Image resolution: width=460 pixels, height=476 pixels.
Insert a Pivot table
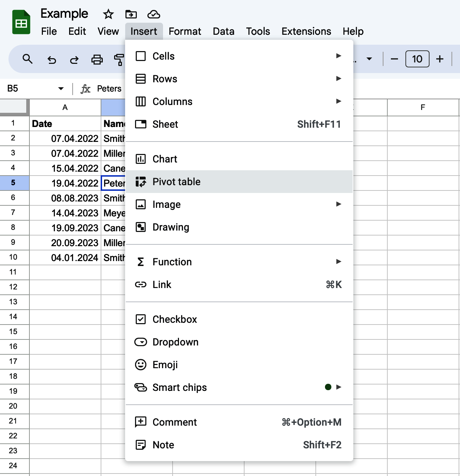(176, 182)
